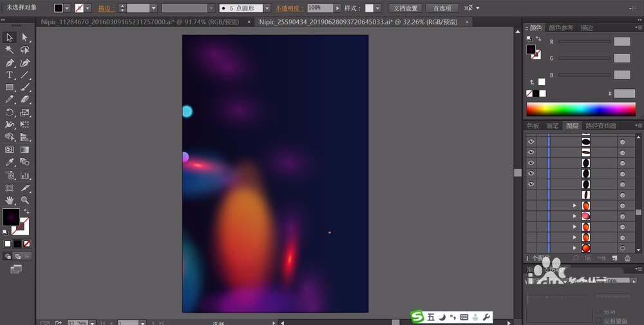Select the Mesh tool
This screenshot has width=644, height=325.
point(10,150)
